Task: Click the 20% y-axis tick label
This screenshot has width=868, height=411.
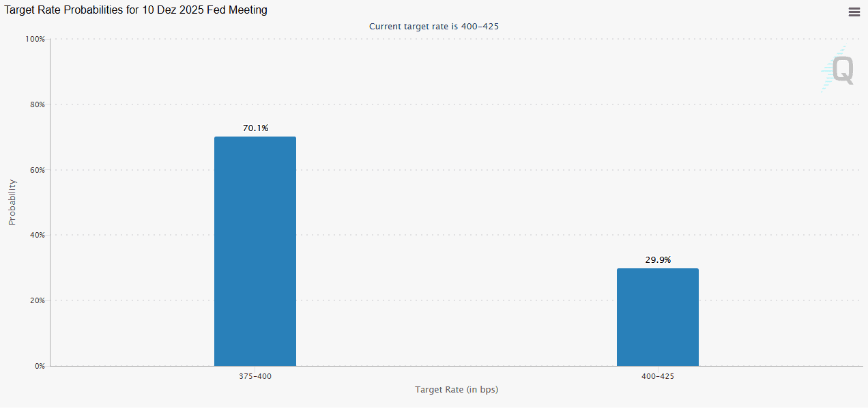Action: (37, 300)
